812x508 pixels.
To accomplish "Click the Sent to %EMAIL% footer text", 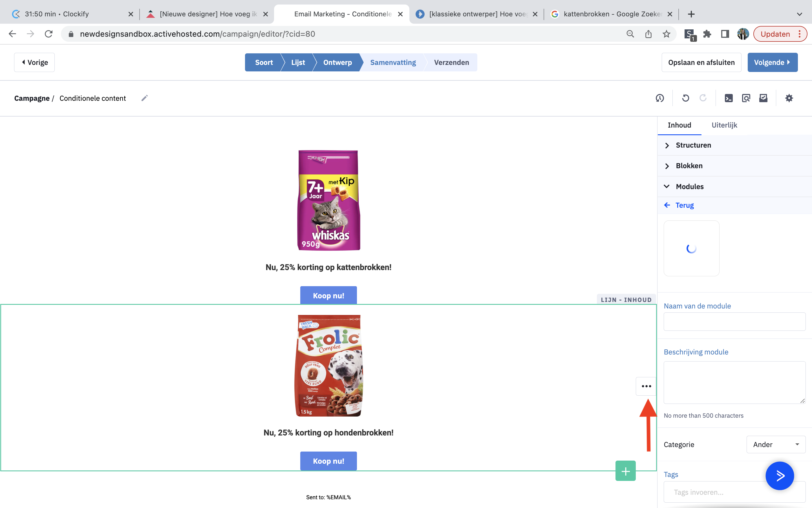I will coord(328,497).
